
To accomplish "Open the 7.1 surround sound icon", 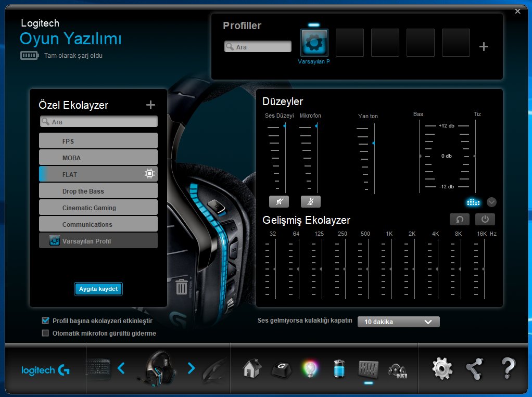I will [397, 370].
